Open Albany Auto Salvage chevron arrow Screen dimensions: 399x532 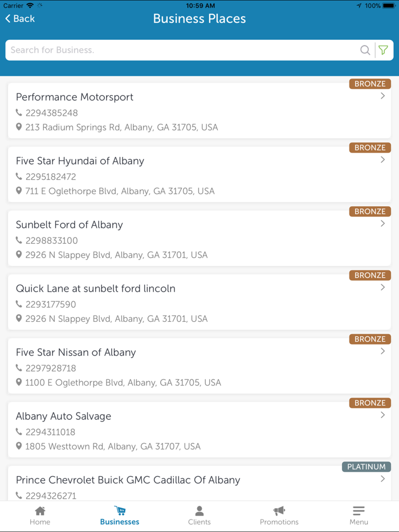click(383, 415)
